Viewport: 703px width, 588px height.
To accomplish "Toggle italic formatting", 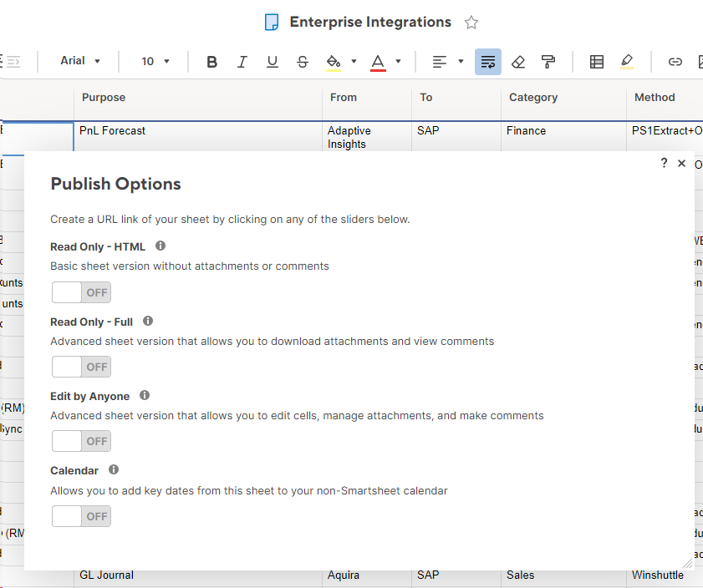I will pos(242,62).
